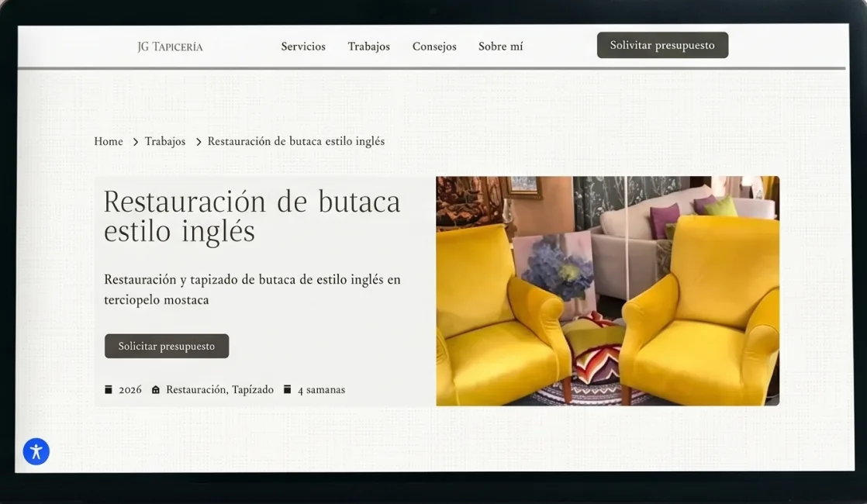Click the calendar icon beside 2026
The height and width of the screenshot is (504, 867).
[x=109, y=389]
